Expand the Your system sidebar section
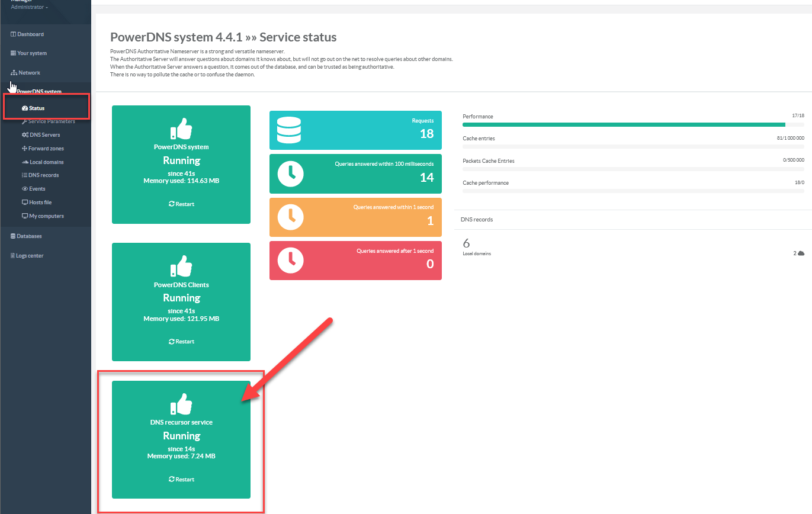Screen dimensions: 812x514 coord(31,53)
